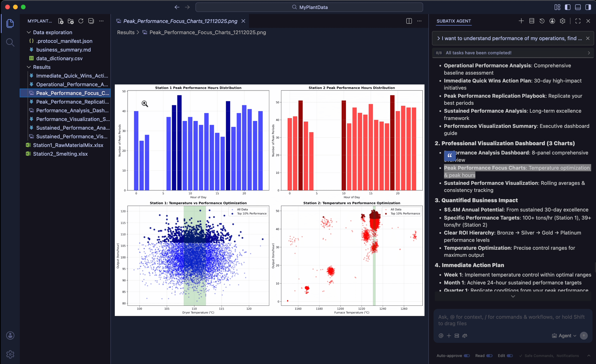
Task: Click Results in the breadcrumb path
Action: pyautogui.click(x=126, y=32)
